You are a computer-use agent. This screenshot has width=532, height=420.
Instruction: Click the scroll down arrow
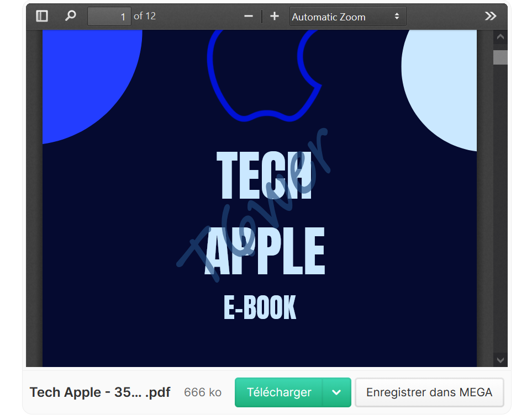(501, 360)
